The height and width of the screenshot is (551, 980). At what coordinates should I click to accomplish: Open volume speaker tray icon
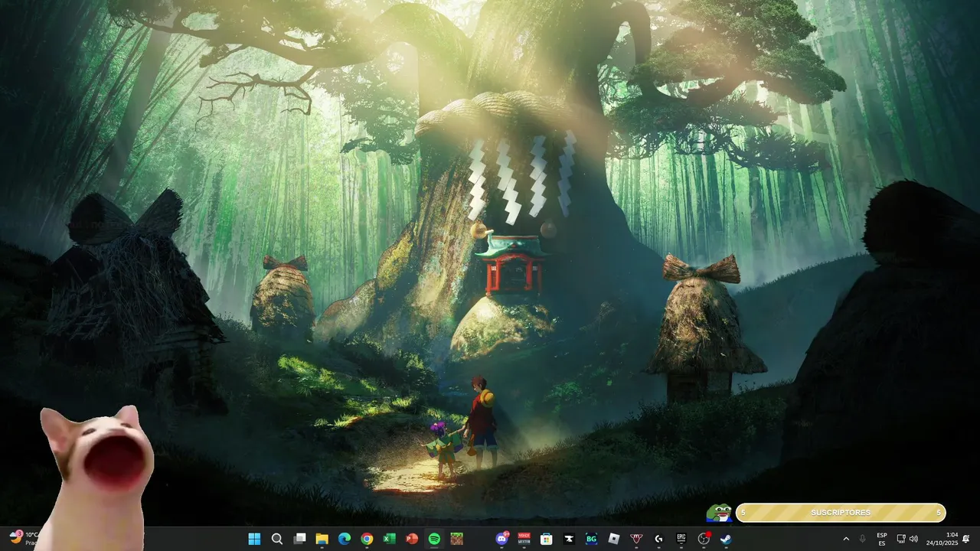click(x=913, y=539)
